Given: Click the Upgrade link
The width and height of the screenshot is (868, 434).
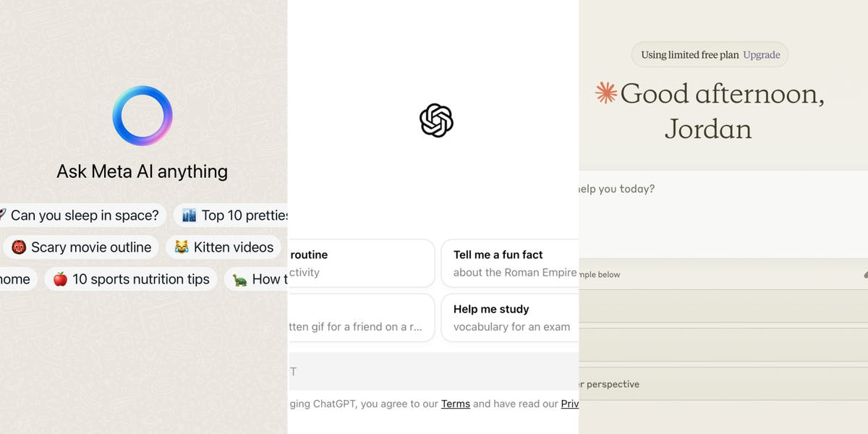Looking at the screenshot, I should click(761, 55).
